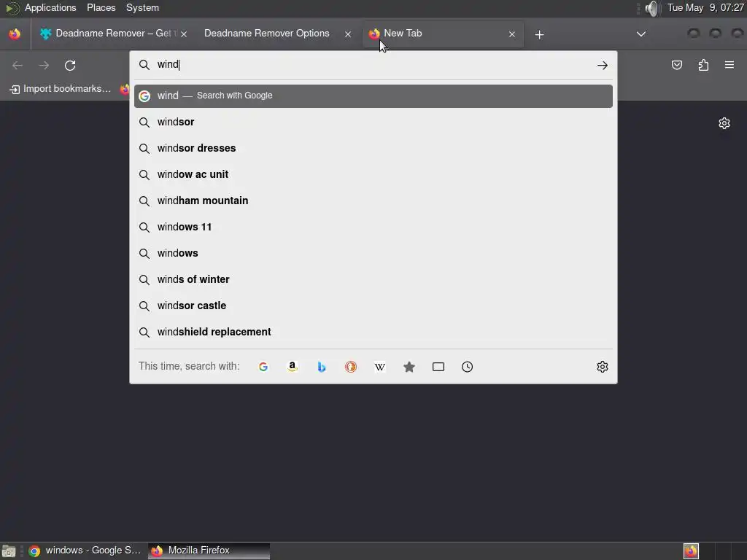747x560 pixels.
Task: Expand the list all tabs chevron
Action: [x=641, y=34]
